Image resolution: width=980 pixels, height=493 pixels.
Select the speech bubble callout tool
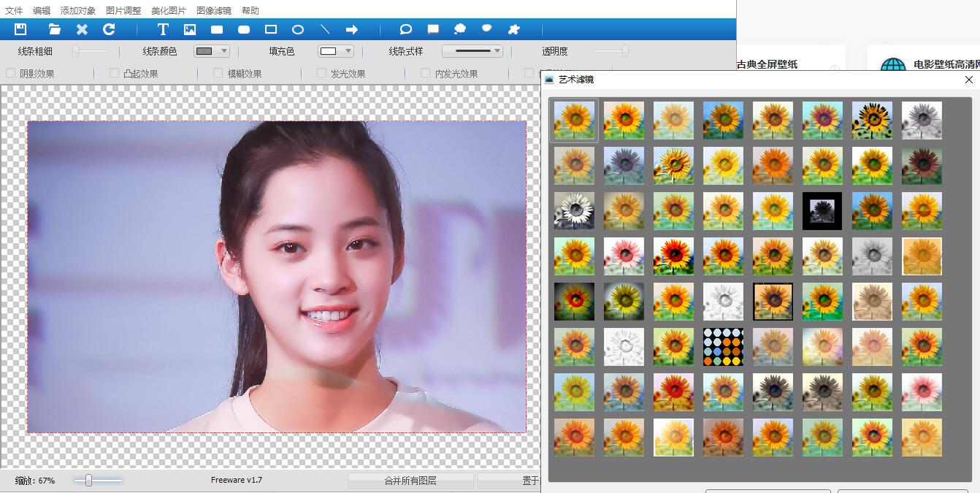(405, 29)
